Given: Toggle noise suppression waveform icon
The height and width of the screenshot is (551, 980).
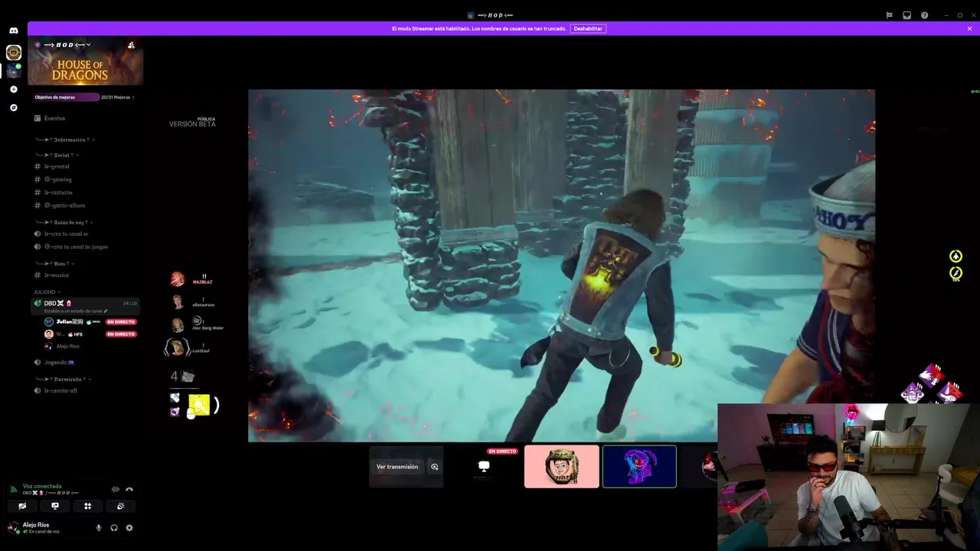Looking at the screenshot, I should pyautogui.click(x=116, y=490).
